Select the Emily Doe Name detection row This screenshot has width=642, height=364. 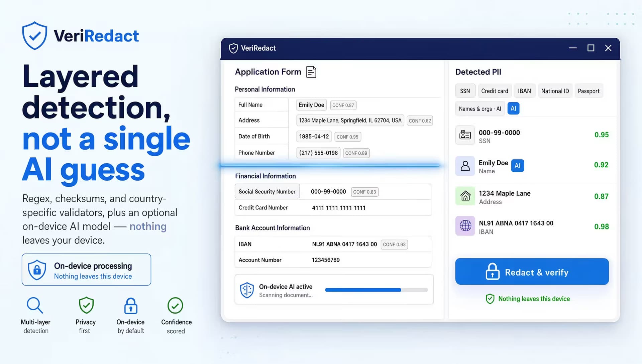pyautogui.click(x=532, y=166)
